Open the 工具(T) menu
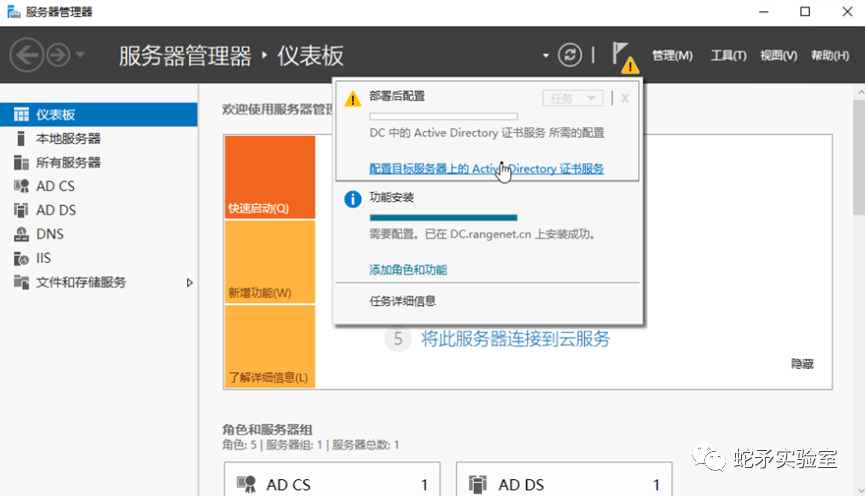 click(x=728, y=56)
